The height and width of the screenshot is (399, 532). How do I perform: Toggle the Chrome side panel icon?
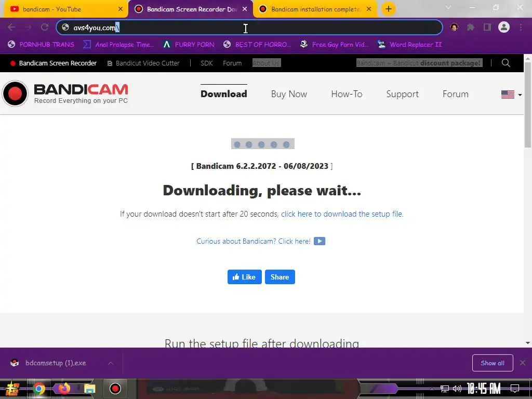[487, 27]
